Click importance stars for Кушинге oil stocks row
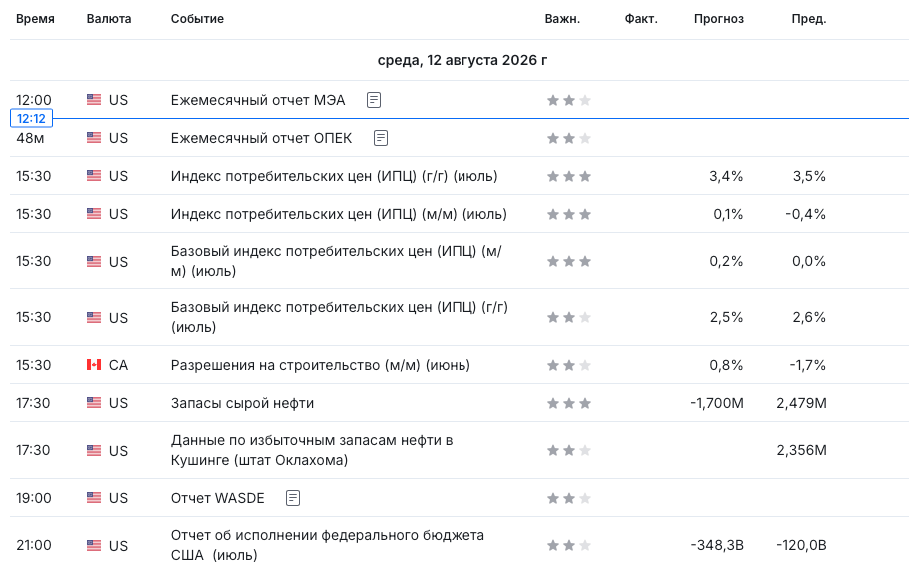This screenshot has height=572, width=924. tap(569, 450)
